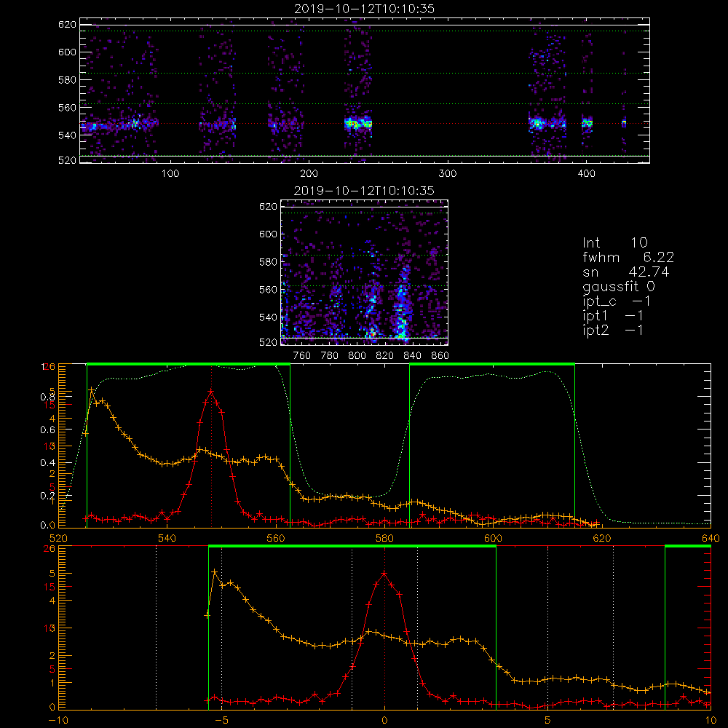Click y-axis label "560" on top spectrogram
This screenshot has height=728, width=728.
coord(67,107)
